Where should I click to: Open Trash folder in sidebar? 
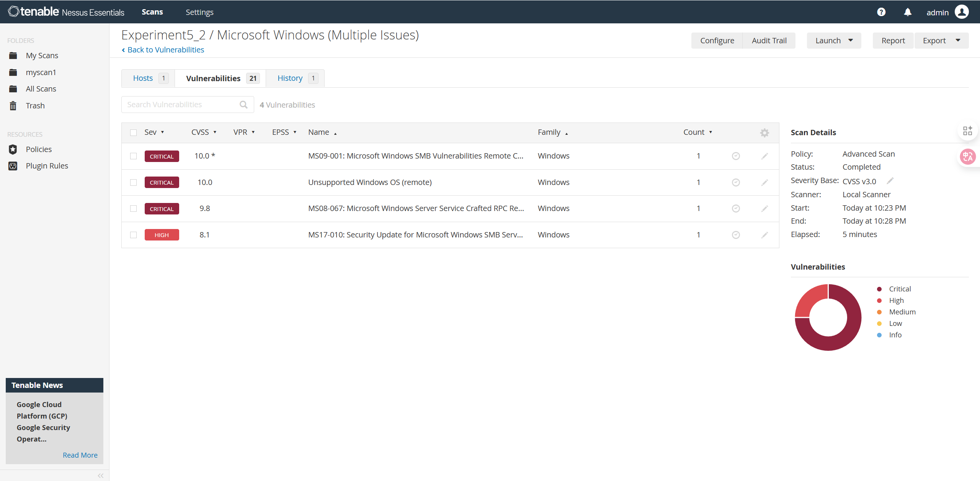(35, 106)
